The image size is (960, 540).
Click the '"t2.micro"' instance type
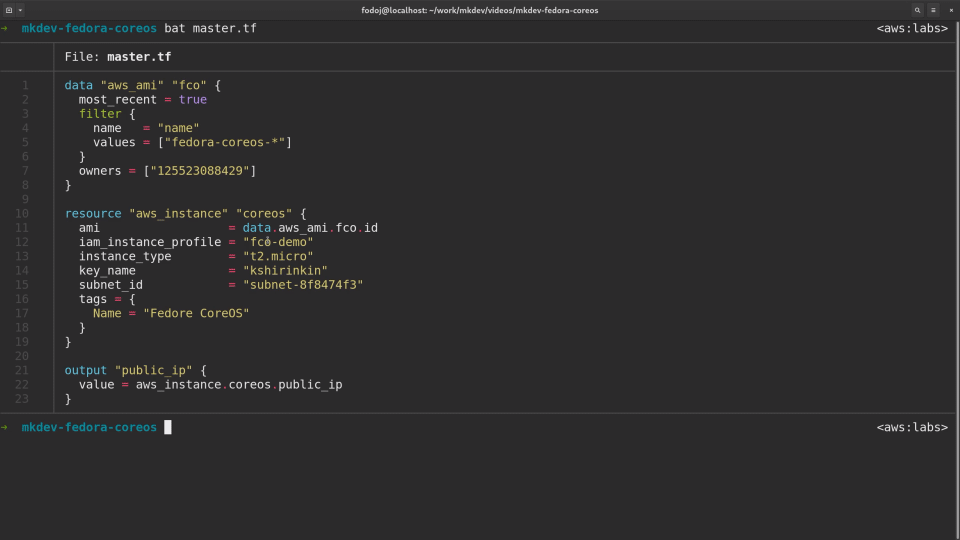coord(278,256)
